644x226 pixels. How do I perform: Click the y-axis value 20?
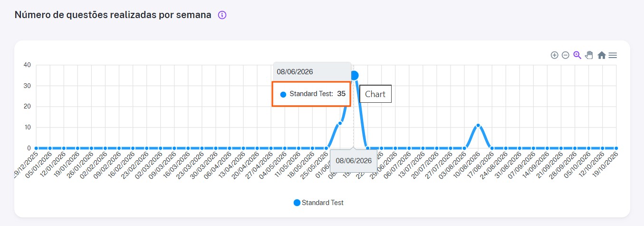27,107
